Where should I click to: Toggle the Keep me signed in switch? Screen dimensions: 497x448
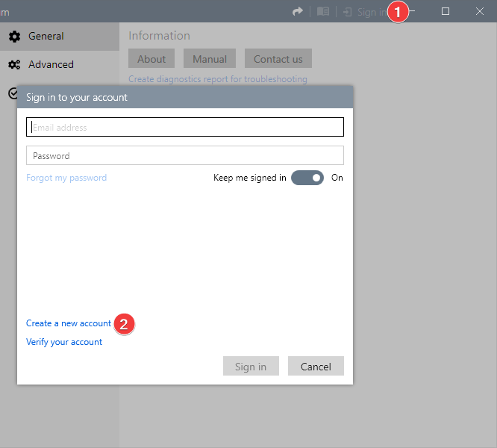pos(307,178)
